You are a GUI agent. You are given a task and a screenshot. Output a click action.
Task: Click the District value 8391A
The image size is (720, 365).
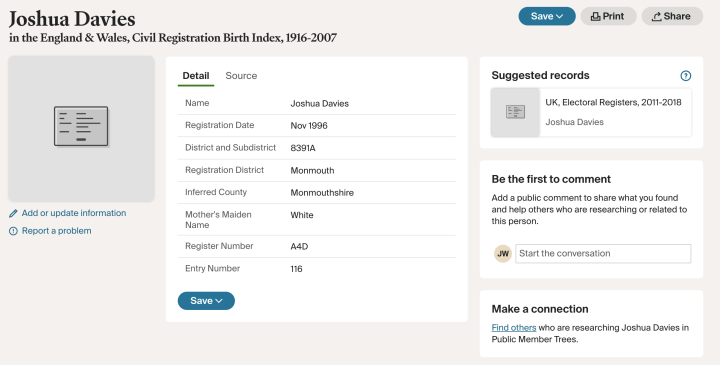pyautogui.click(x=303, y=148)
